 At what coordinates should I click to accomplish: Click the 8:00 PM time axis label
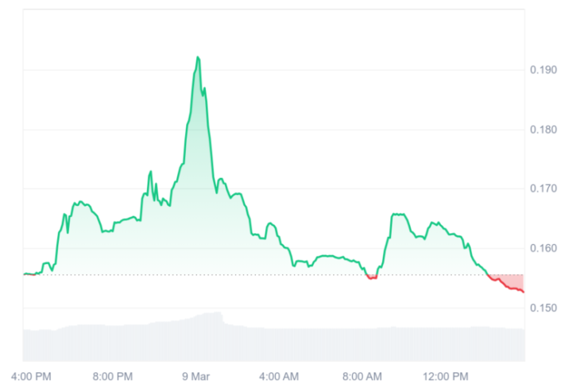pos(113,376)
